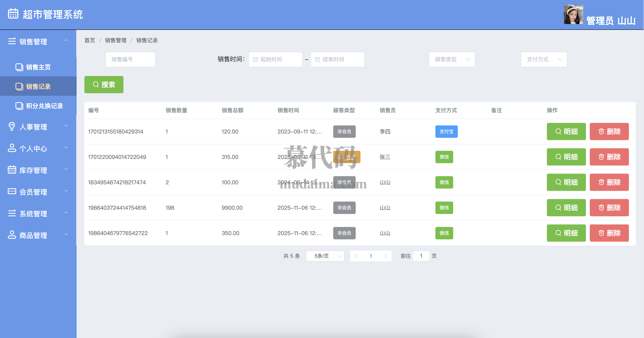Click the calendar logo icon beside 超市管理系统
The width and height of the screenshot is (644, 338).
pyautogui.click(x=13, y=14)
